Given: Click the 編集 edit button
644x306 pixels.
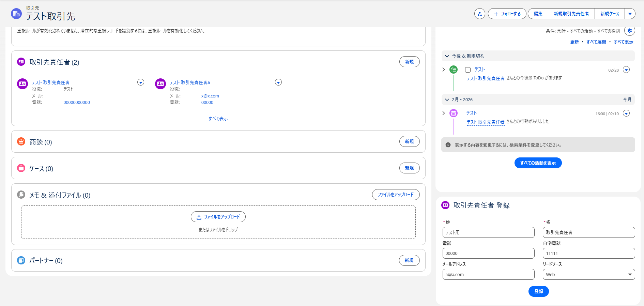Looking at the screenshot, I should [538, 14].
